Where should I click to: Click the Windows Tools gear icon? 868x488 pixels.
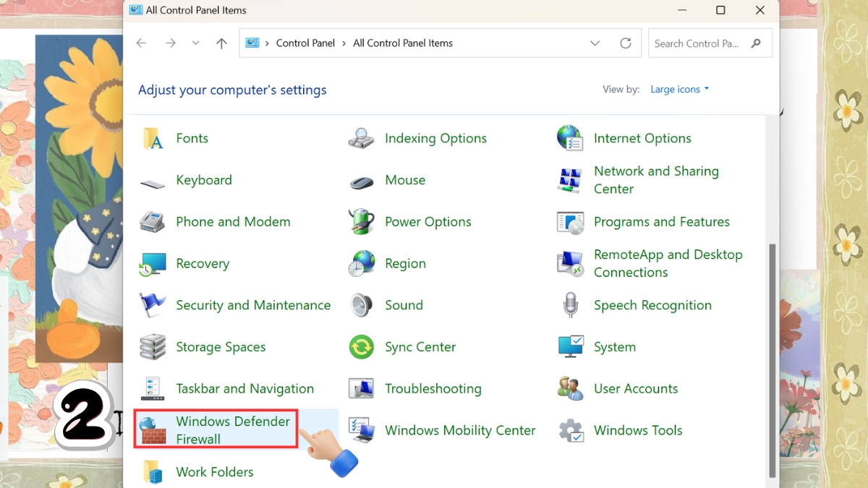point(571,431)
